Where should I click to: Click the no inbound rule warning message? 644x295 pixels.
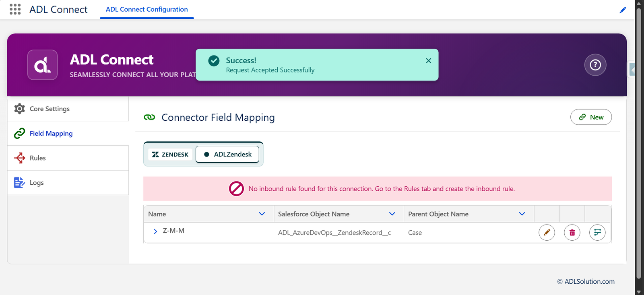click(382, 189)
